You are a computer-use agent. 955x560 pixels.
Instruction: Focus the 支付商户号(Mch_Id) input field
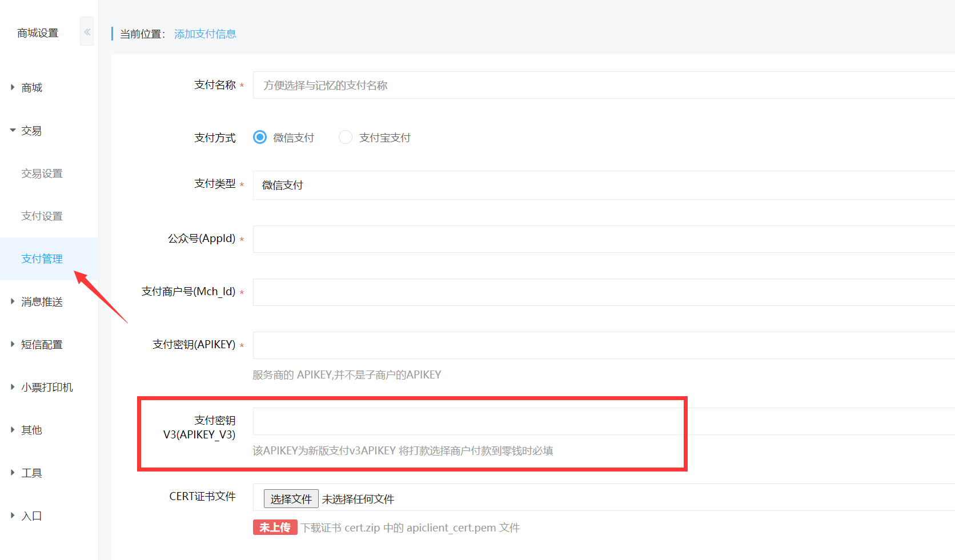tap(604, 292)
